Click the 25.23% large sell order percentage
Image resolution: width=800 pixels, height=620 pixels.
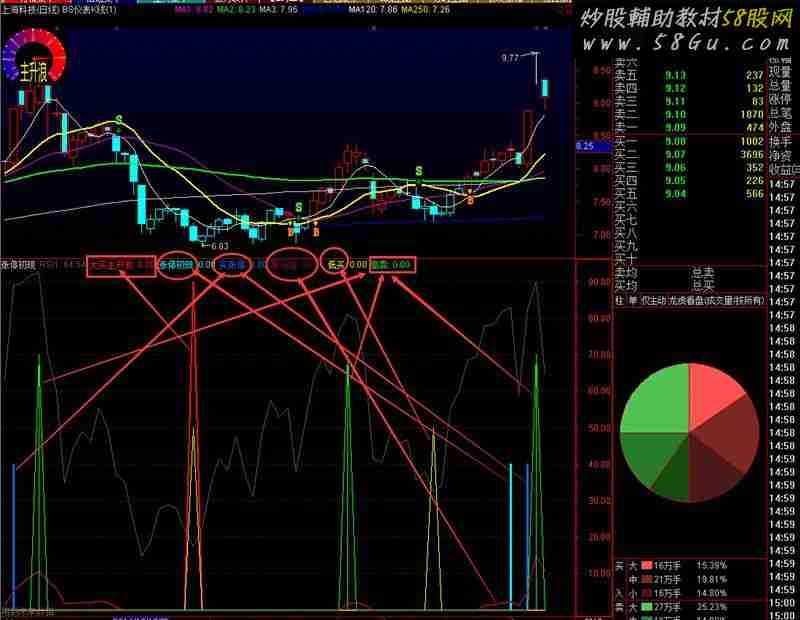coord(712,607)
